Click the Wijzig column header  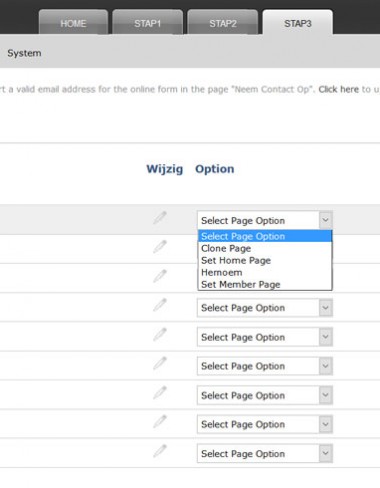point(165,169)
